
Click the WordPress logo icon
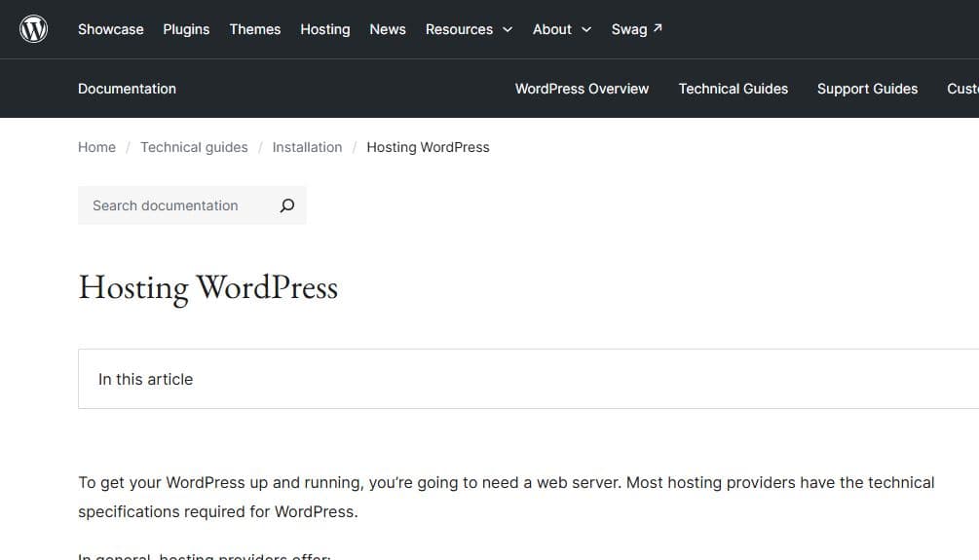pos(34,29)
